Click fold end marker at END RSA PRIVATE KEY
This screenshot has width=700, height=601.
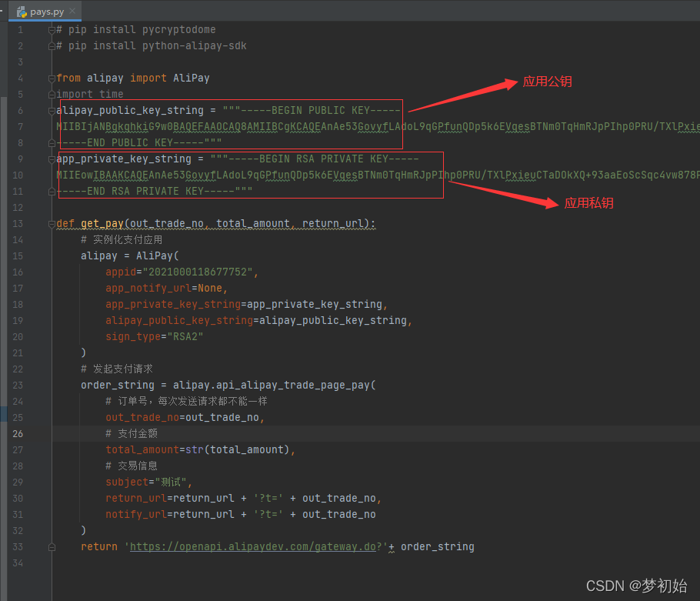(x=52, y=192)
